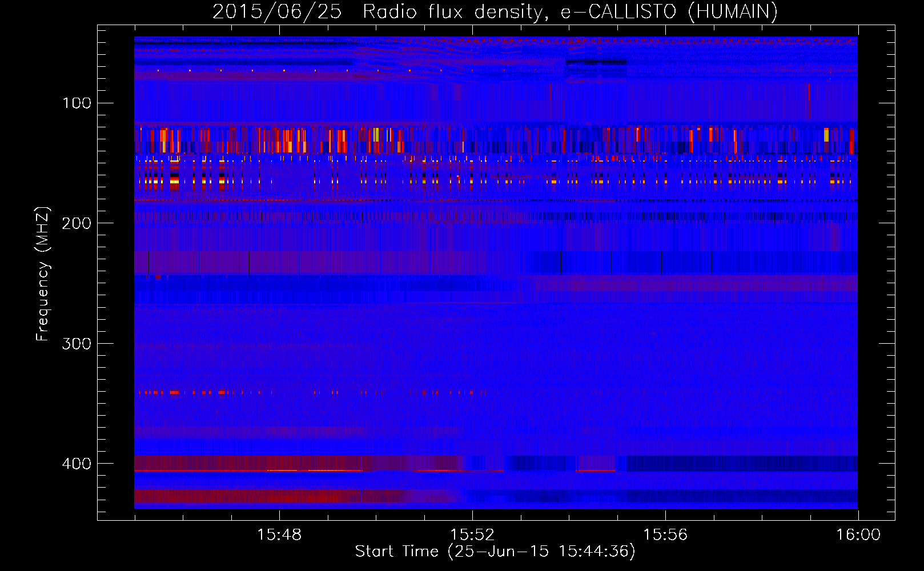Image resolution: width=924 pixels, height=571 pixels.
Task: Click the 300 frequency tick label
Action: click(77, 343)
